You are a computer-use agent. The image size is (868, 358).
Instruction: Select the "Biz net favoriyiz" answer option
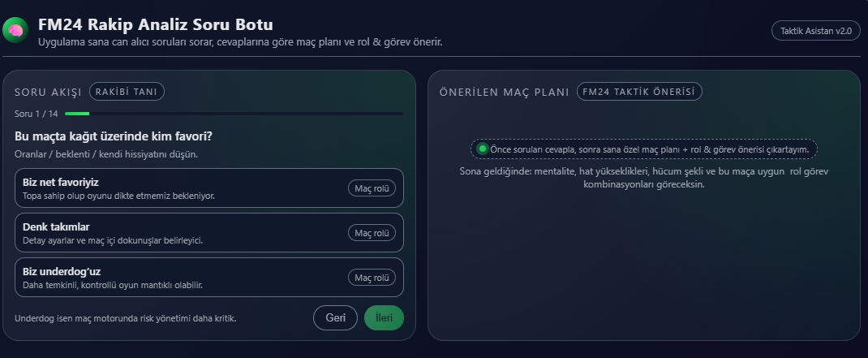[162, 188]
